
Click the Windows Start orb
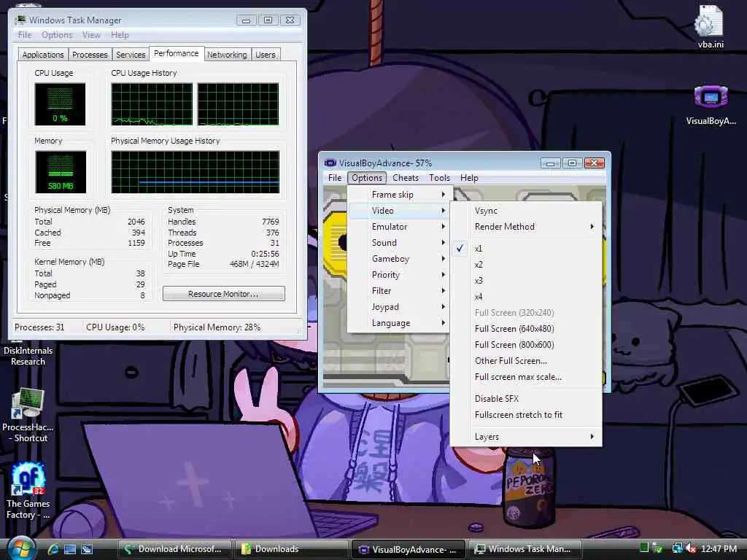coord(21,548)
